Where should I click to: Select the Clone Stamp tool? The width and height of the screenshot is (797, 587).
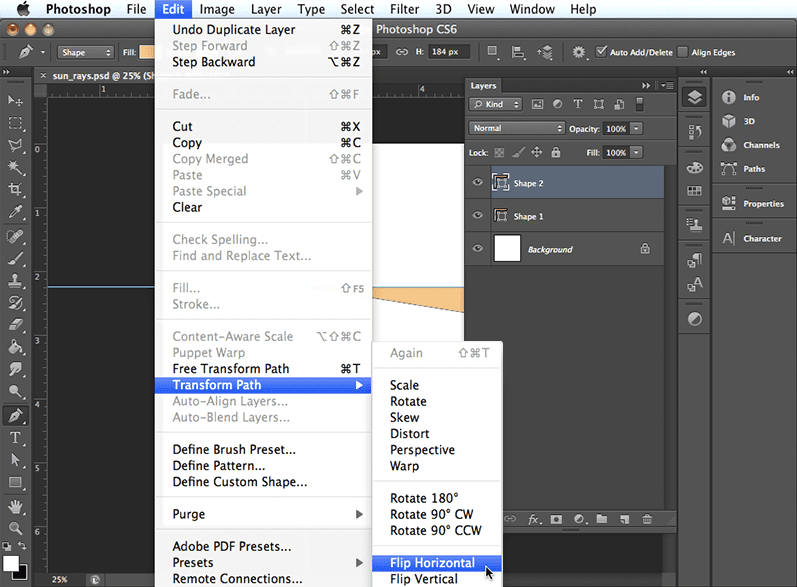pyautogui.click(x=15, y=281)
